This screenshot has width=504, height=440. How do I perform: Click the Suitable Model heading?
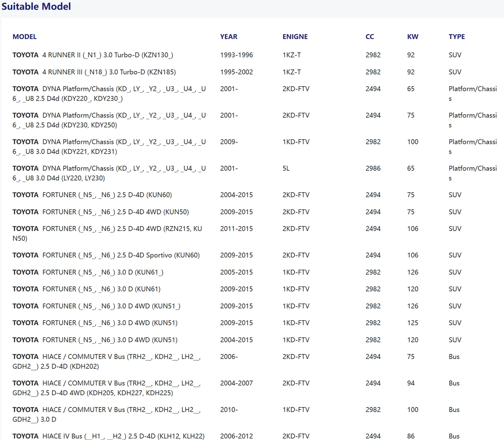pyautogui.click(x=36, y=6)
